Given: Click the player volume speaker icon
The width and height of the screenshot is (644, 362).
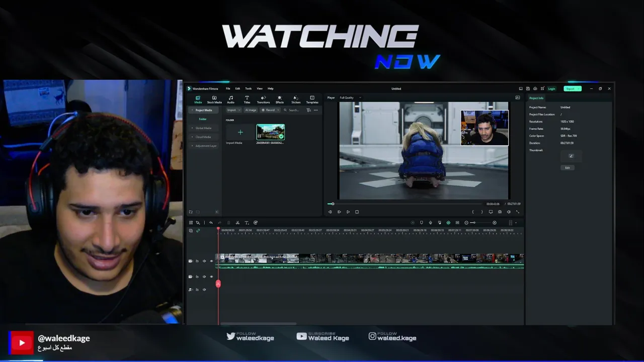Looking at the screenshot, I should (x=509, y=212).
